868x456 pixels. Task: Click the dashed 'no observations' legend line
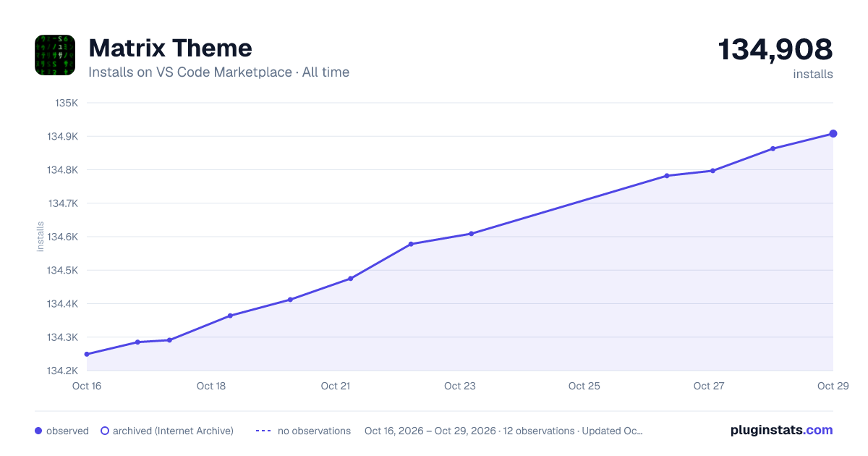tap(263, 431)
